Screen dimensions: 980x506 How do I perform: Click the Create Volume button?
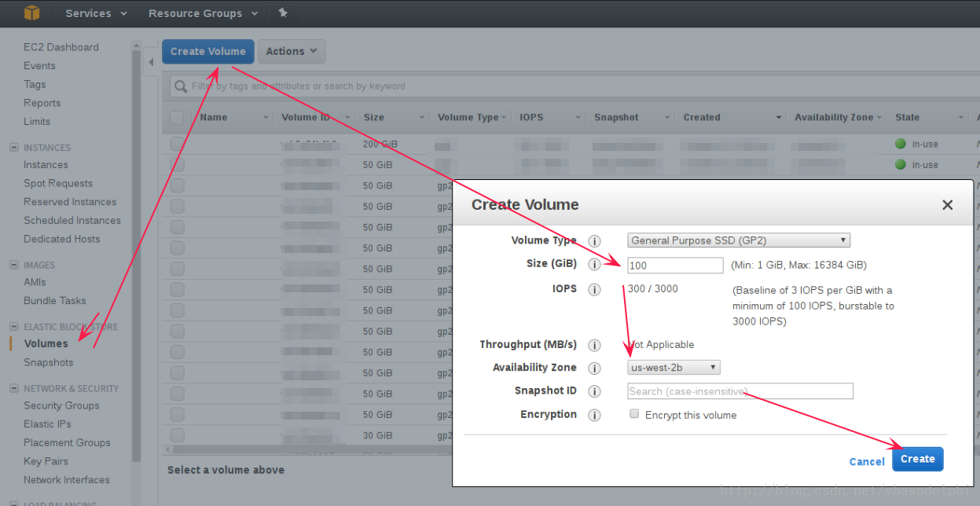click(x=208, y=52)
